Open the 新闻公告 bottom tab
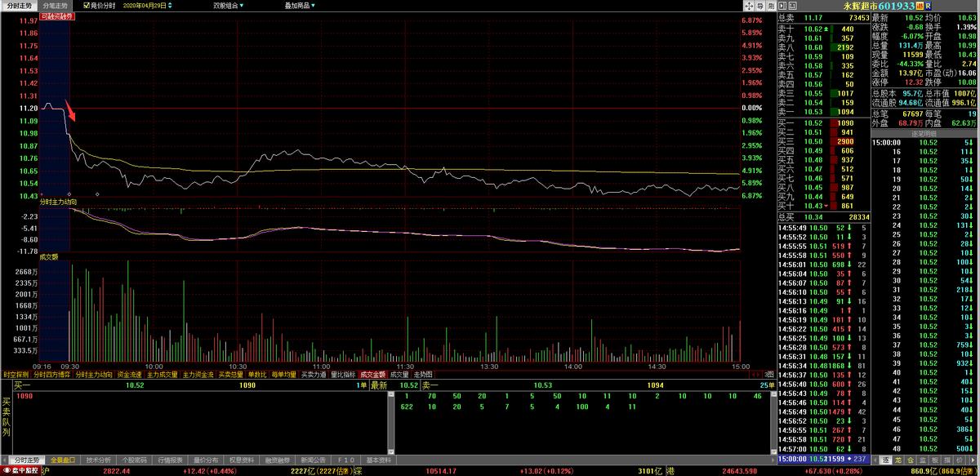 (x=312, y=460)
